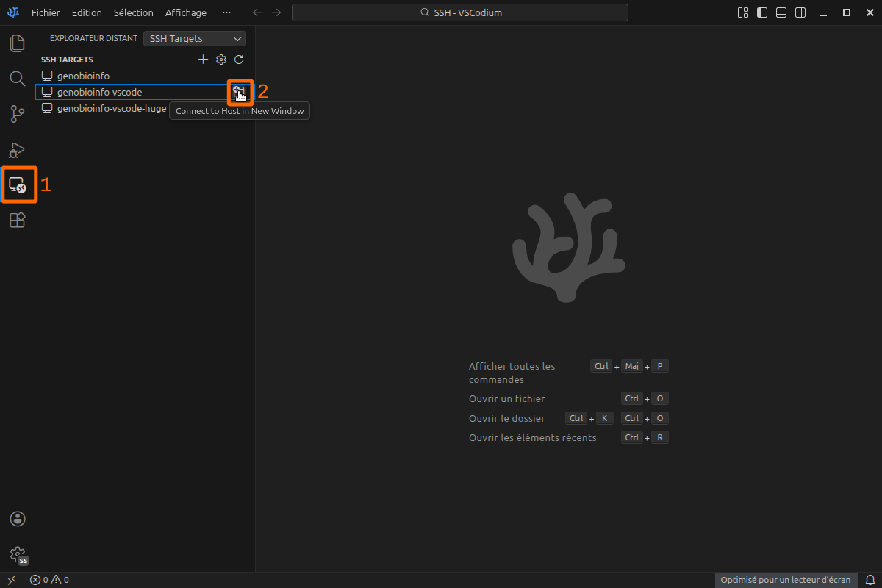This screenshot has height=588, width=882.
Task: Connect genobioinfo-vscode host in new window
Action: point(239,91)
